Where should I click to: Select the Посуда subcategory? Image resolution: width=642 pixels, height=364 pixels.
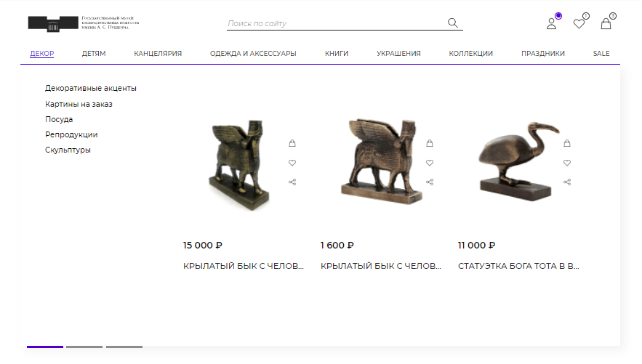(59, 119)
